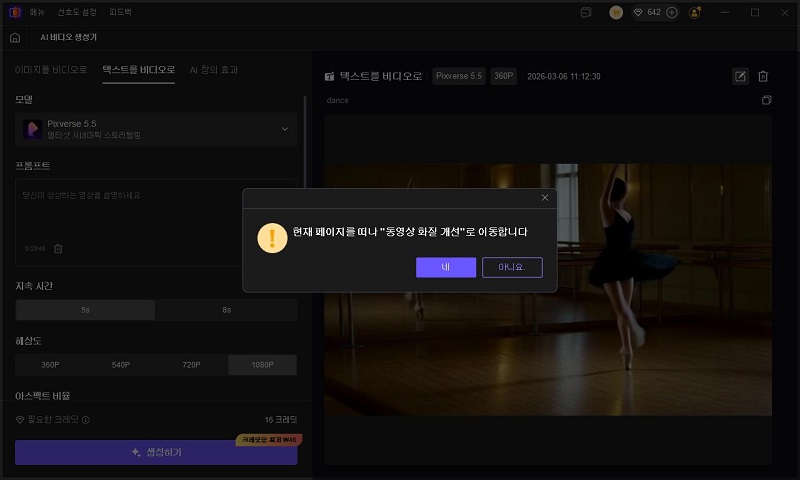Select 8s duration
Viewport: 800px width, 480px height.
(x=227, y=310)
